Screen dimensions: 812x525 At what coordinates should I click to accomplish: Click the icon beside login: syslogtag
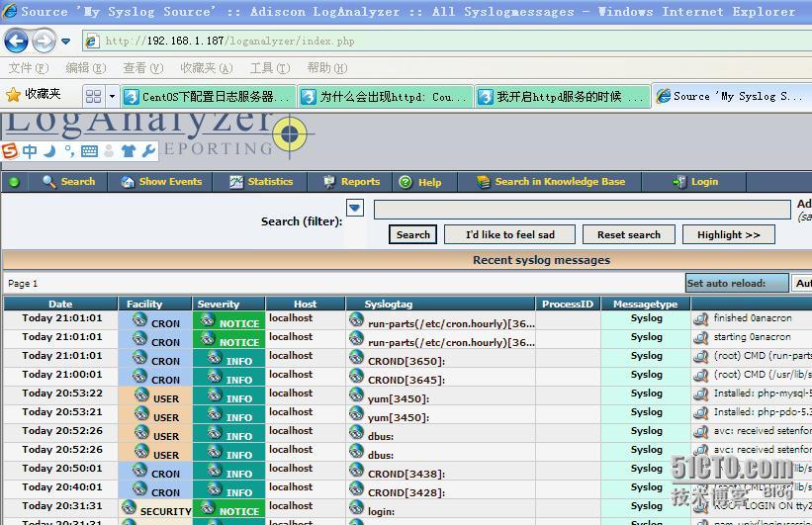click(356, 507)
